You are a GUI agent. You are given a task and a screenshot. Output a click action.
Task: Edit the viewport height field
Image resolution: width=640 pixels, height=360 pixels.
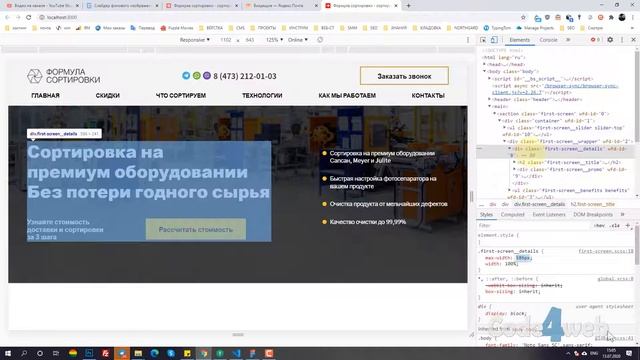tap(250, 40)
